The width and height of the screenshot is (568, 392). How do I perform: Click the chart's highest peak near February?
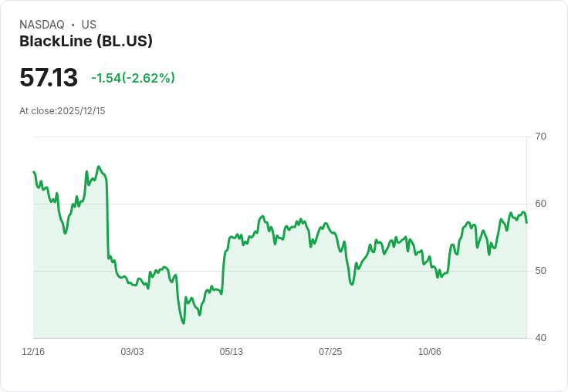(99, 167)
